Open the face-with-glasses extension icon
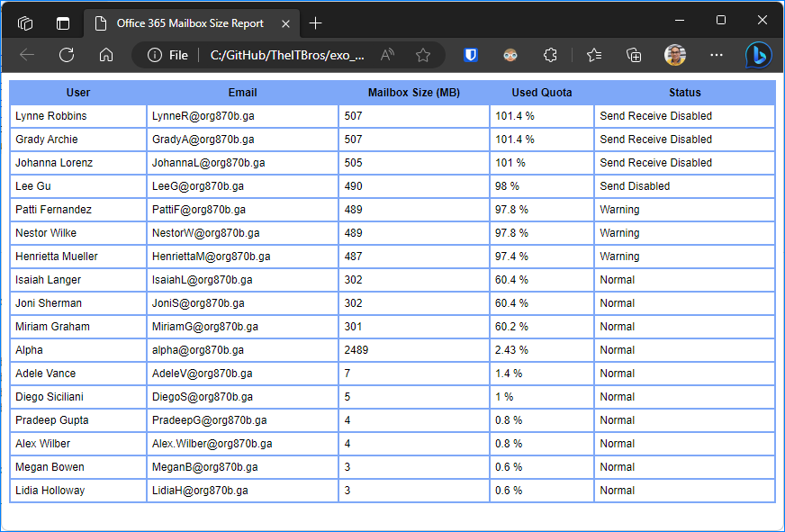The height and width of the screenshot is (532, 785). [510, 55]
